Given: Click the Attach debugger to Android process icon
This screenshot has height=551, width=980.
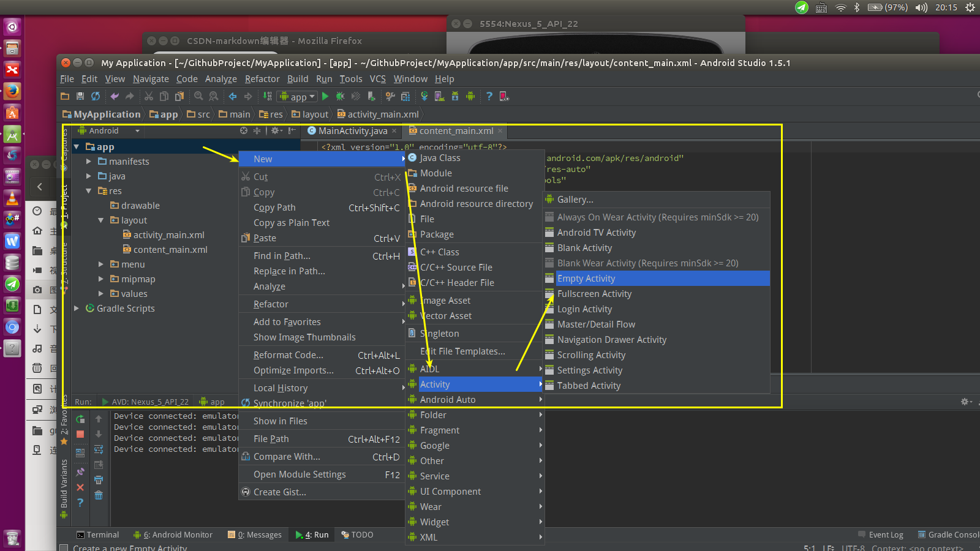Looking at the screenshot, I should pos(371,96).
